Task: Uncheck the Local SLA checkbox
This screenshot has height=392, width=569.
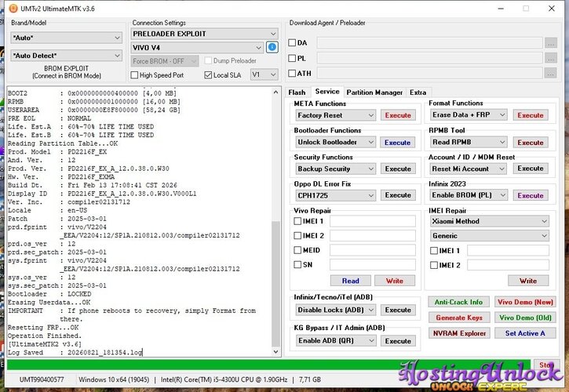Action: [x=208, y=75]
